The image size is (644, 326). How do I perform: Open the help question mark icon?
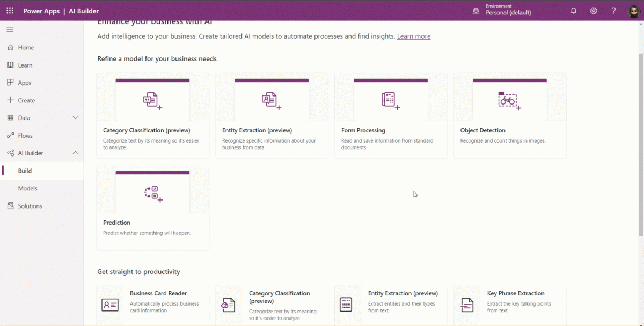click(x=613, y=11)
